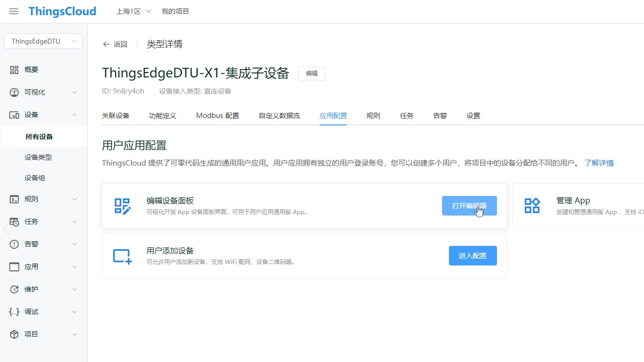Screen dimensions: 644x362
Task: Click the 应用 window icon in sidebar
Action: click(x=14, y=266)
